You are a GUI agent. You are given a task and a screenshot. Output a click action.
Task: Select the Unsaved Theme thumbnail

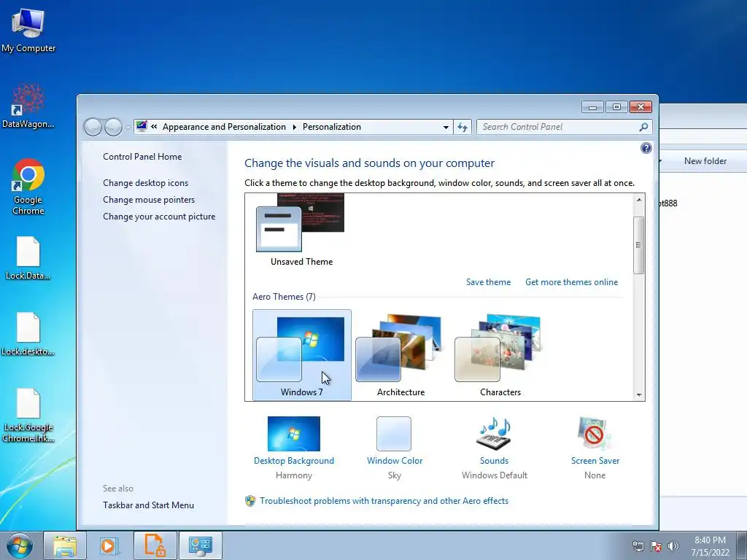click(301, 230)
